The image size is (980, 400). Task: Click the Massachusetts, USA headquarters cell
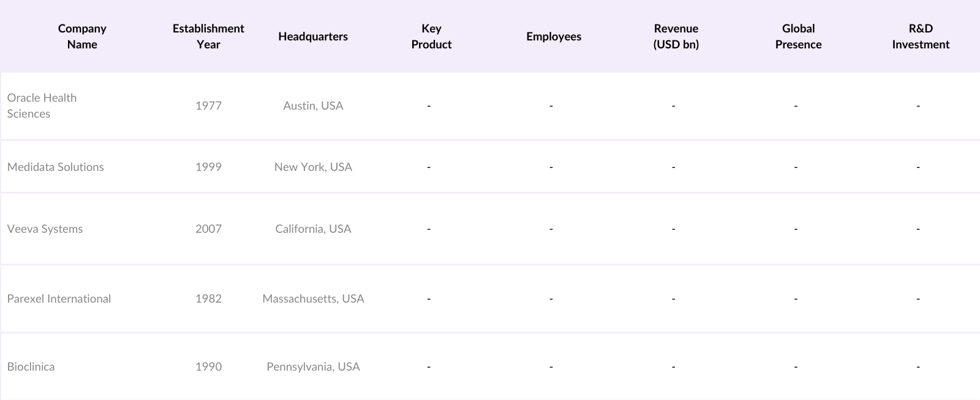coord(313,298)
